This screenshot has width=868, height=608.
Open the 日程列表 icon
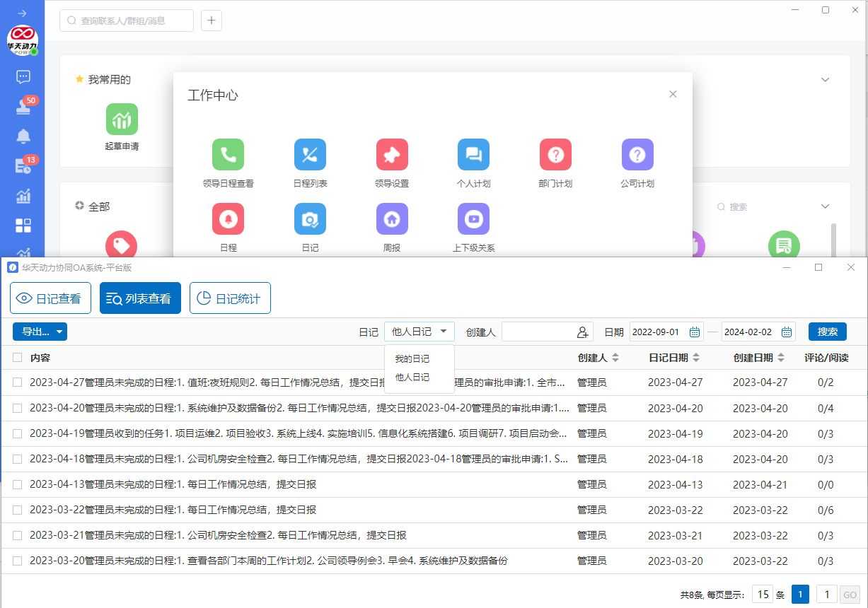point(310,154)
